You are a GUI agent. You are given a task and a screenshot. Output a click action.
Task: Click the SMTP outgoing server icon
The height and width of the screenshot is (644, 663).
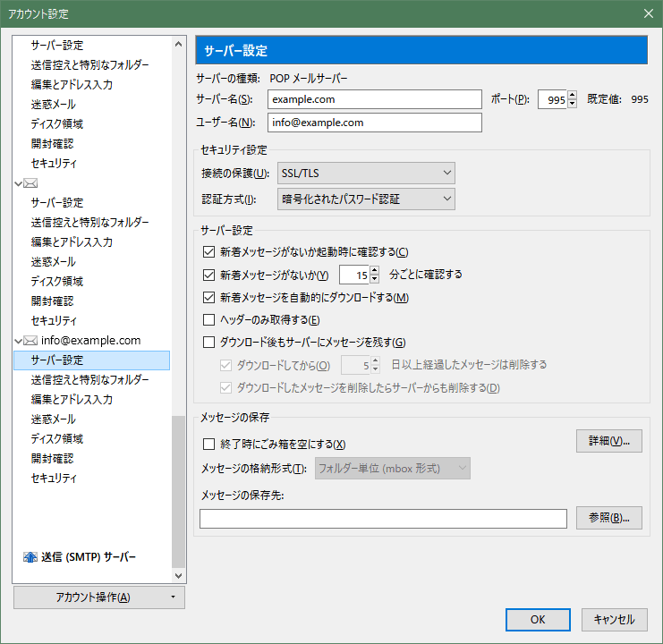[30, 557]
